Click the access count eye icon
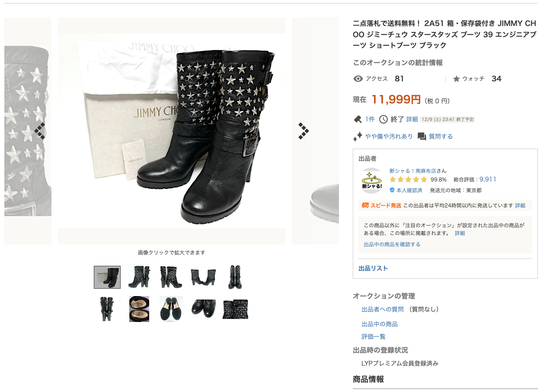 (358, 79)
